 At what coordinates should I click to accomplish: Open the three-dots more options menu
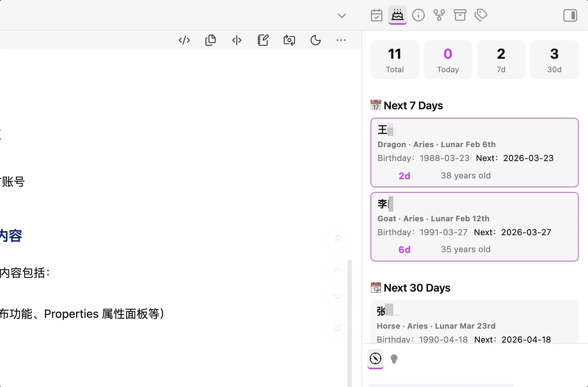pos(341,40)
